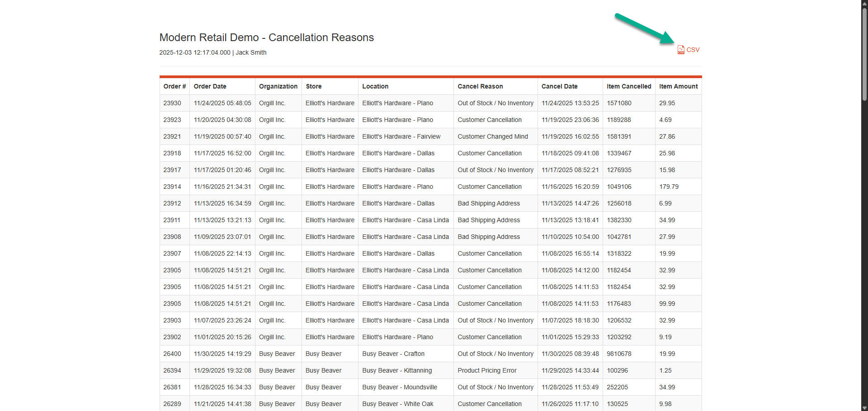Select order number 23918

[x=172, y=153]
